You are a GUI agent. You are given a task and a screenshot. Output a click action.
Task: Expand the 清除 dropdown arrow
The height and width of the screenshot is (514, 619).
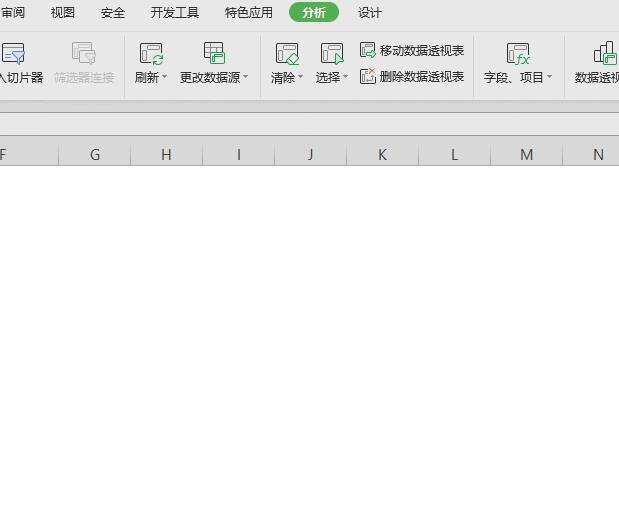[300, 76]
